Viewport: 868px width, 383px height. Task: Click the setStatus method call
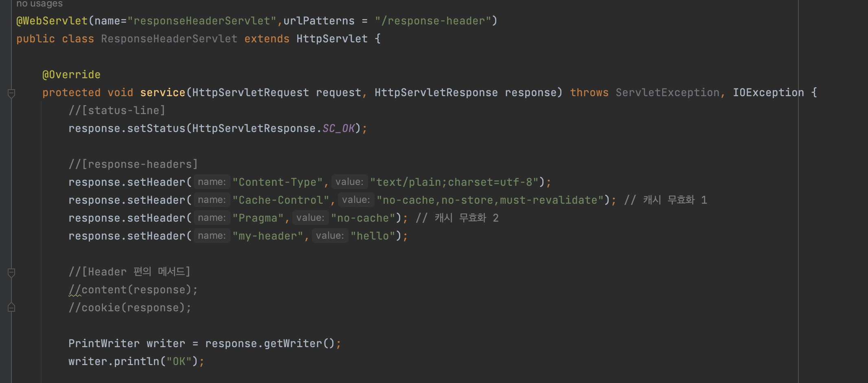(x=156, y=128)
